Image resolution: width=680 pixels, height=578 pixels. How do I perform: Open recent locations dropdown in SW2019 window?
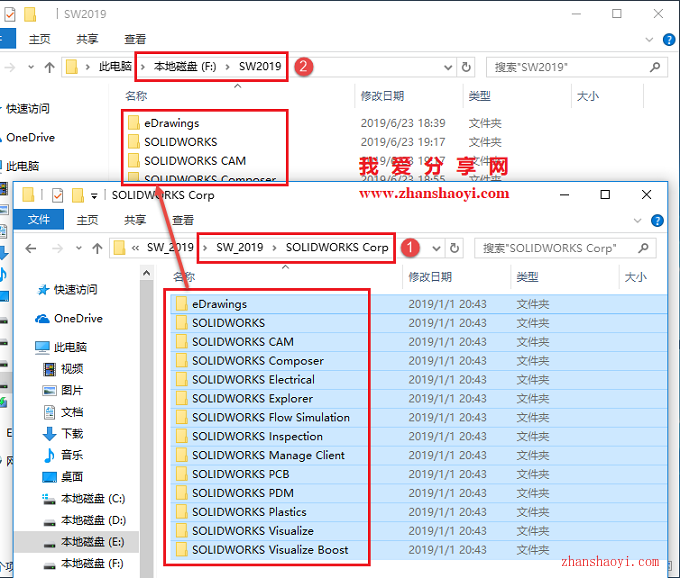tap(31, 67)
